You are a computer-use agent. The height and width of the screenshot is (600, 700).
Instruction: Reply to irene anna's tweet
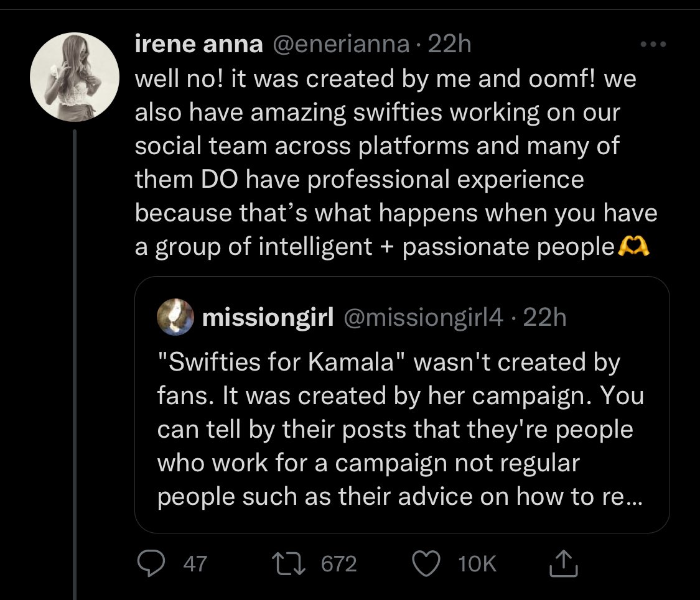[150, 563]
